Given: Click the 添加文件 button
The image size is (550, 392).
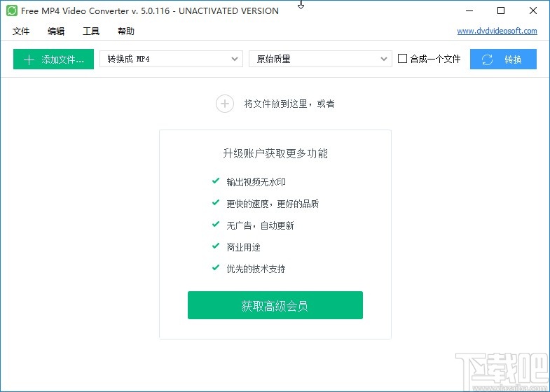Looking at the screenshot, I should tap(53, 59).
